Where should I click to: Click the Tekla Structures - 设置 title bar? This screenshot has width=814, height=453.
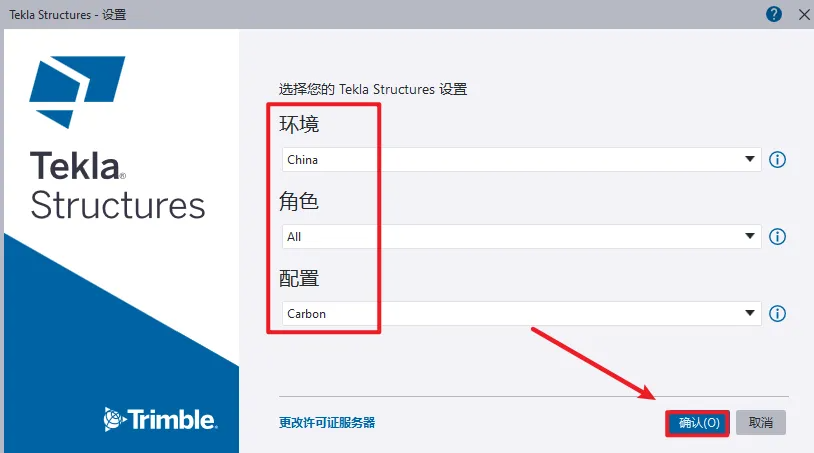[x=67, y=15]
